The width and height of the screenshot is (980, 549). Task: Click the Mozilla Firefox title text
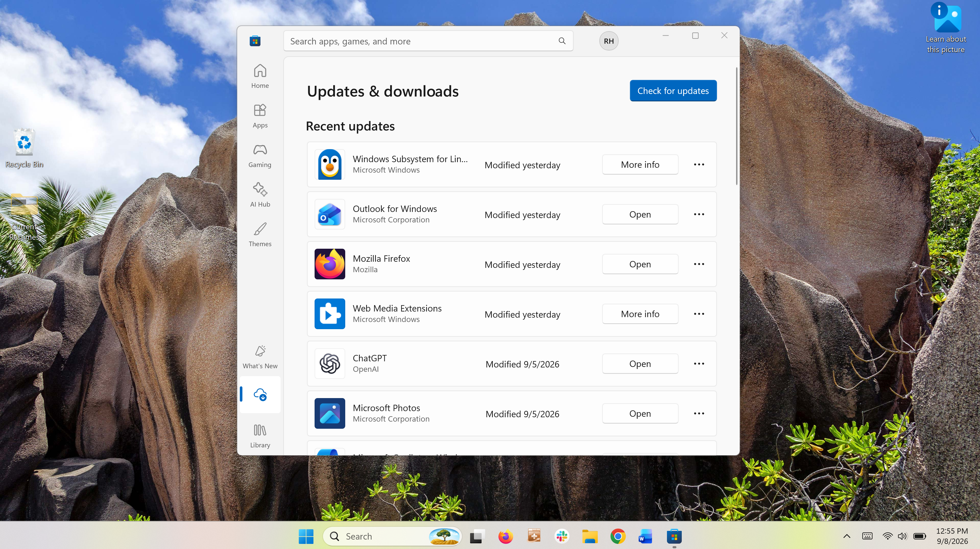coord(381,259)
